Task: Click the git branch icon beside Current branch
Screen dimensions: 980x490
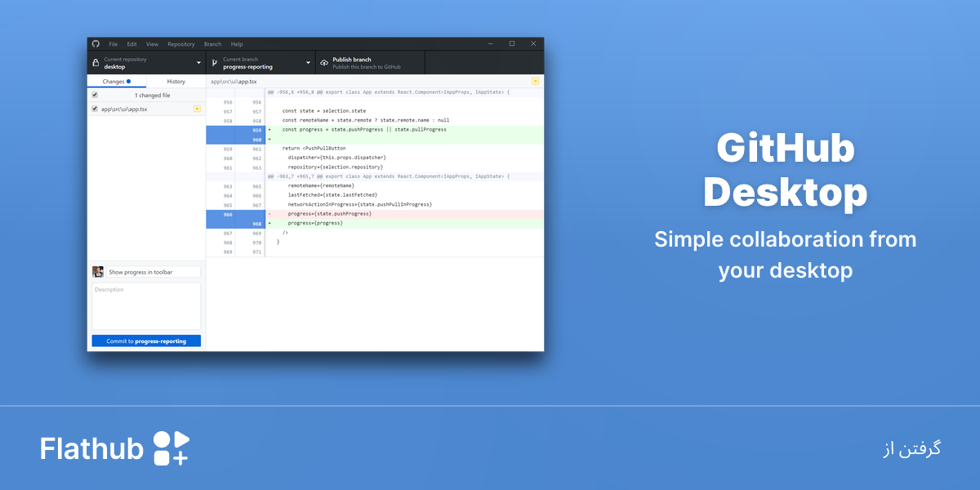Action: point(214,63)
